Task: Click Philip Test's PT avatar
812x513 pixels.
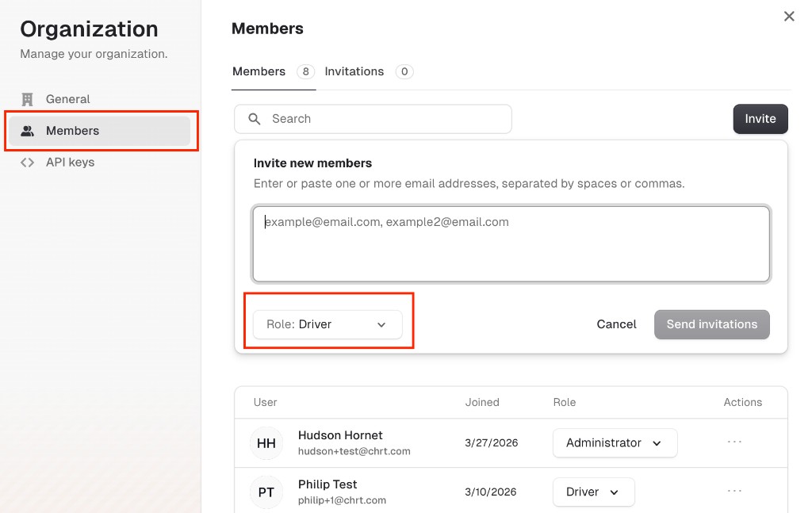Action: (266, 492)
